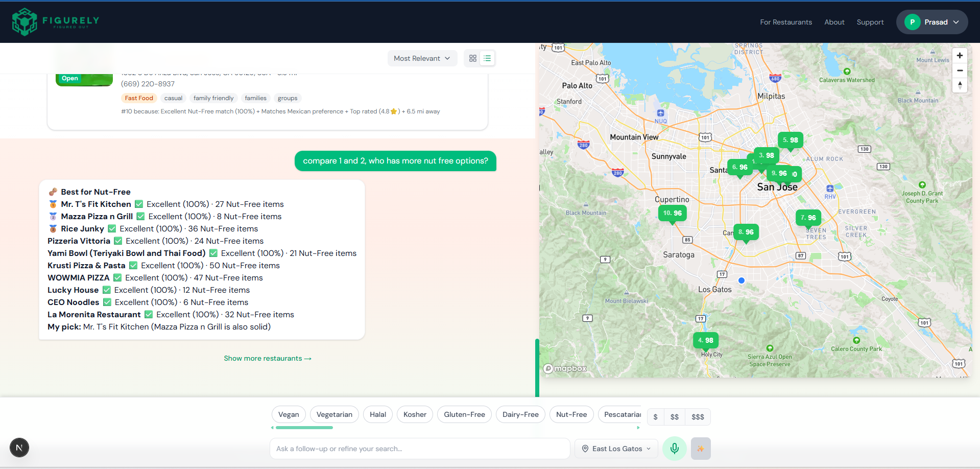
Task: Select the list view icon
Action: click(487, 58)
